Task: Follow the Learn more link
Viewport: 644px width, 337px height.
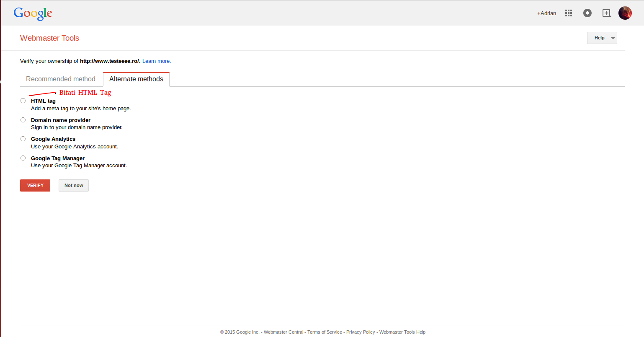Action: click(x=157, y=61)
